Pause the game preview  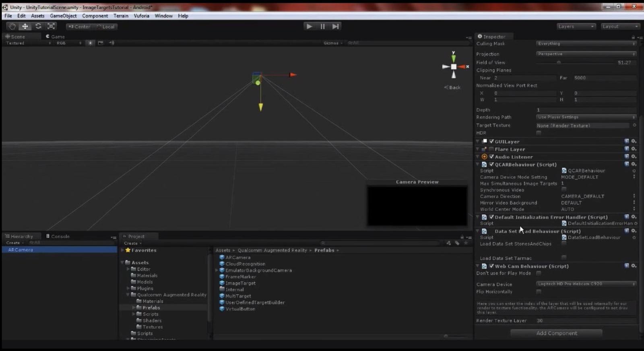[x=322, y=26]
